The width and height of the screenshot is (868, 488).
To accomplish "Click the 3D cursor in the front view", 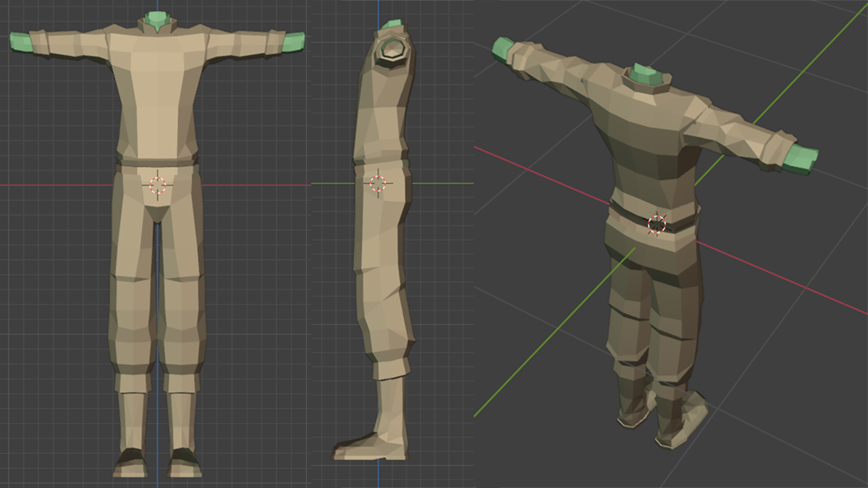I will (158, 185).
